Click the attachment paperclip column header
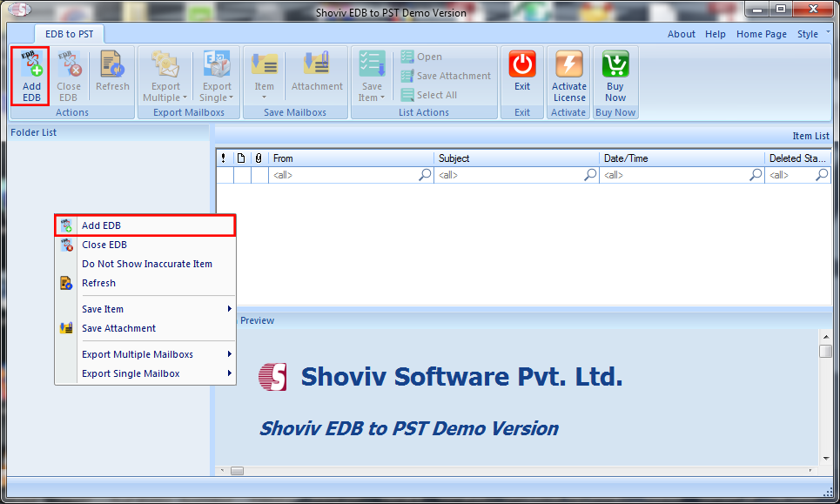 (x=259, y=158)
